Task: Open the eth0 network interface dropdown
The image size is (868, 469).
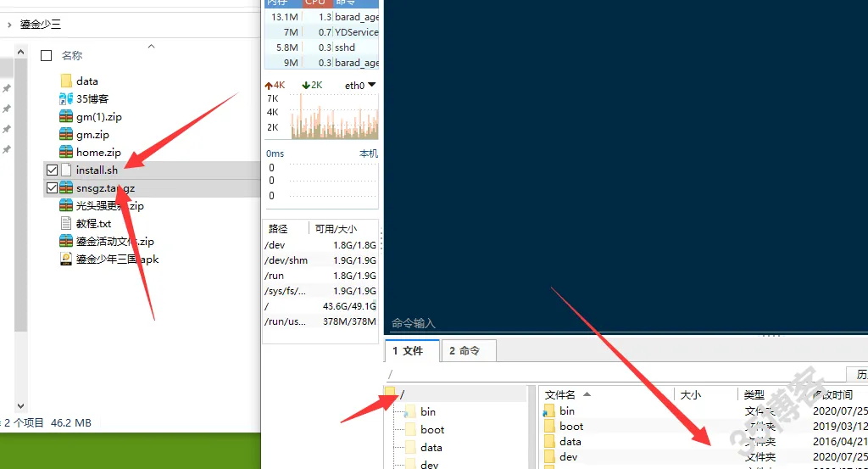Action: point(371,85)
